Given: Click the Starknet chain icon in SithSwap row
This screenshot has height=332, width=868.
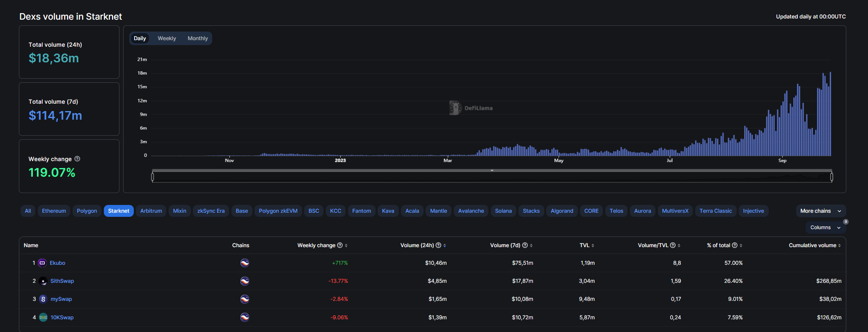Looking at the screenshot, I should 245,281.
